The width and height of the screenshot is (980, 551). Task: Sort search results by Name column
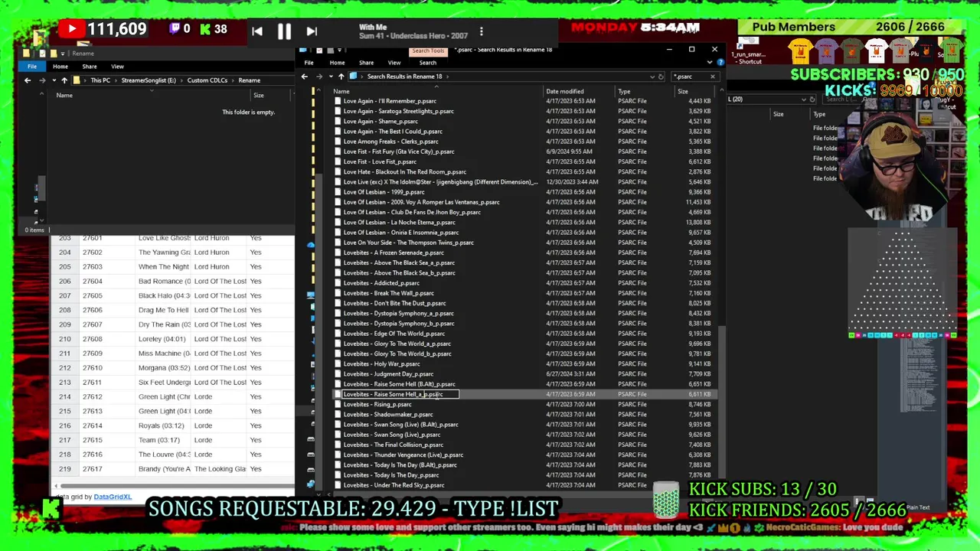pos(341,91)
